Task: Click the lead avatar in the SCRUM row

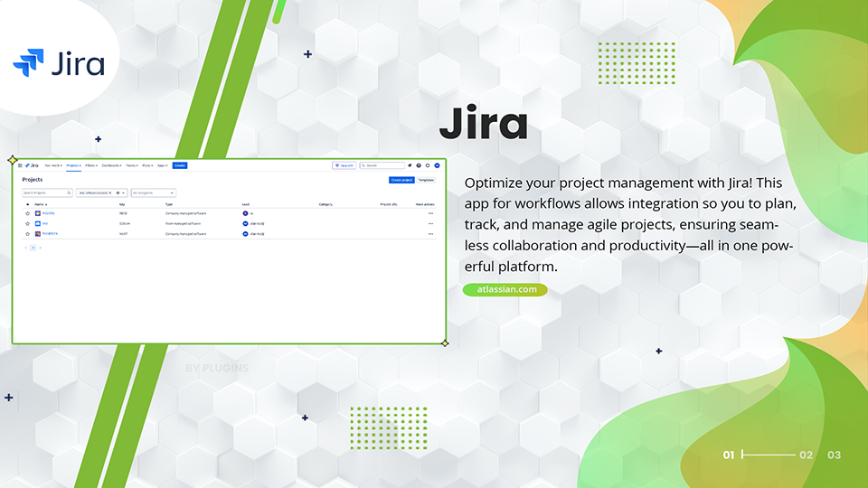Action: click(245, 223)
